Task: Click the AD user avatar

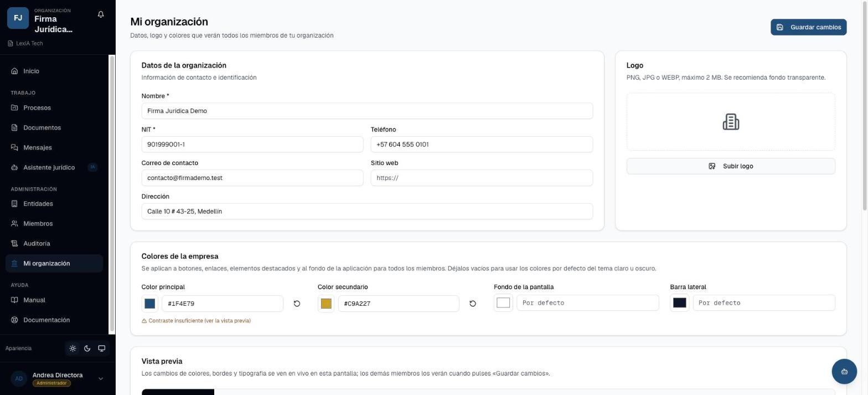Action: coord(19,379)
